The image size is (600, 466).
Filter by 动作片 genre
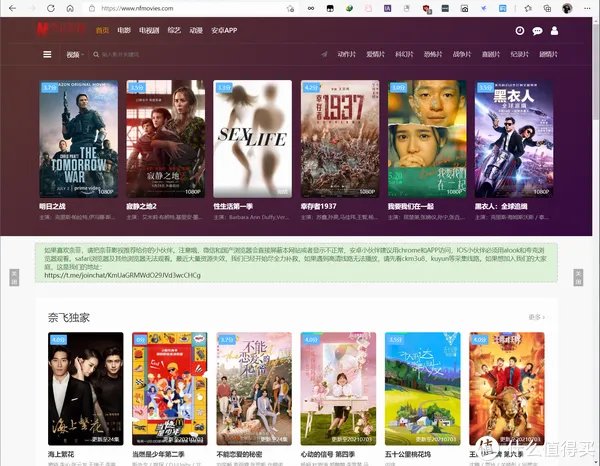pyautogui.click(x=346, y=54)
